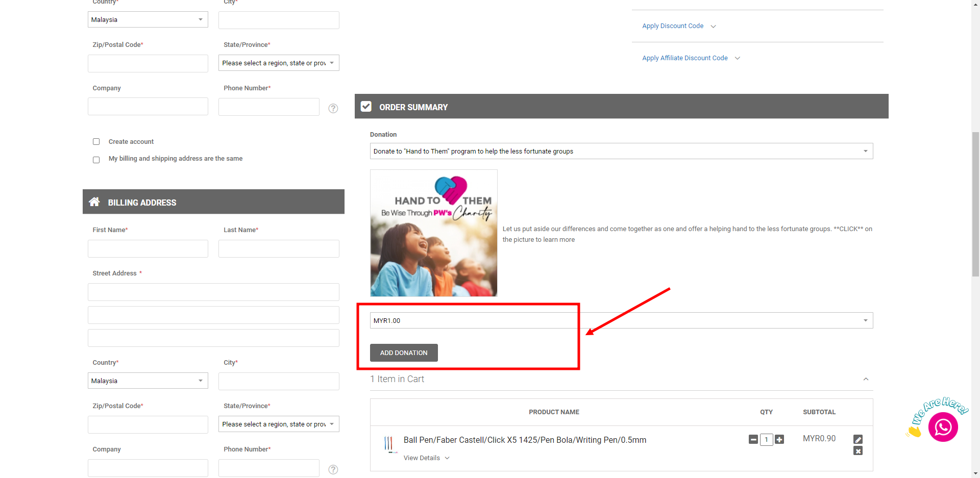Open the shipping Country dropdown showing Malaysia
The width and height of the screenshot is (980, 478).
click(x=148, y=19)
